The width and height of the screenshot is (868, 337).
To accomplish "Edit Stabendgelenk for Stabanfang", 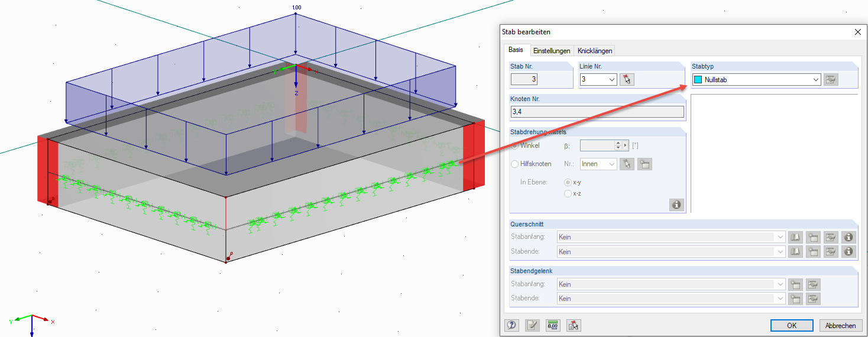I will [814, 284].
